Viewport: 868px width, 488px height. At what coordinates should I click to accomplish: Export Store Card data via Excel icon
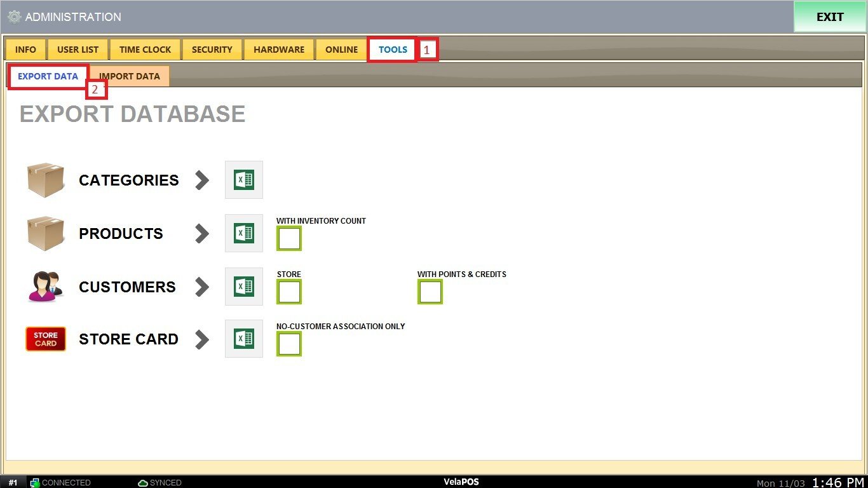click(x=244, y=339)
